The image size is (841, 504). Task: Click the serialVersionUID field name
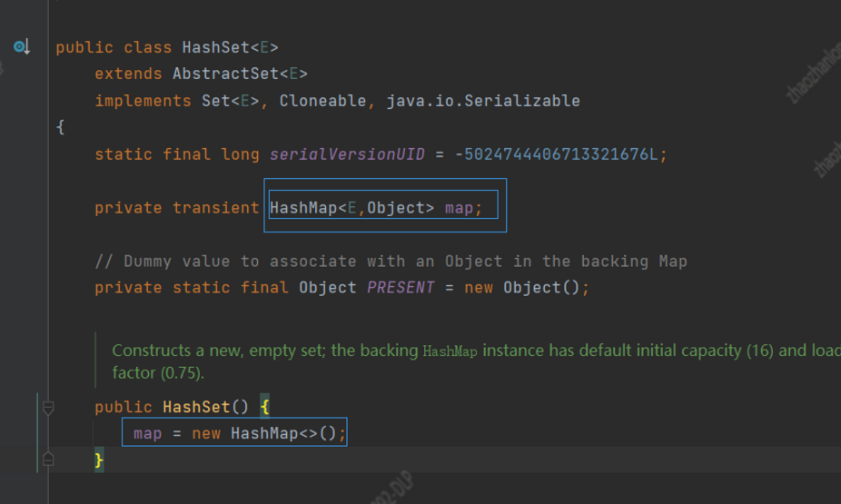coord(347,154)
